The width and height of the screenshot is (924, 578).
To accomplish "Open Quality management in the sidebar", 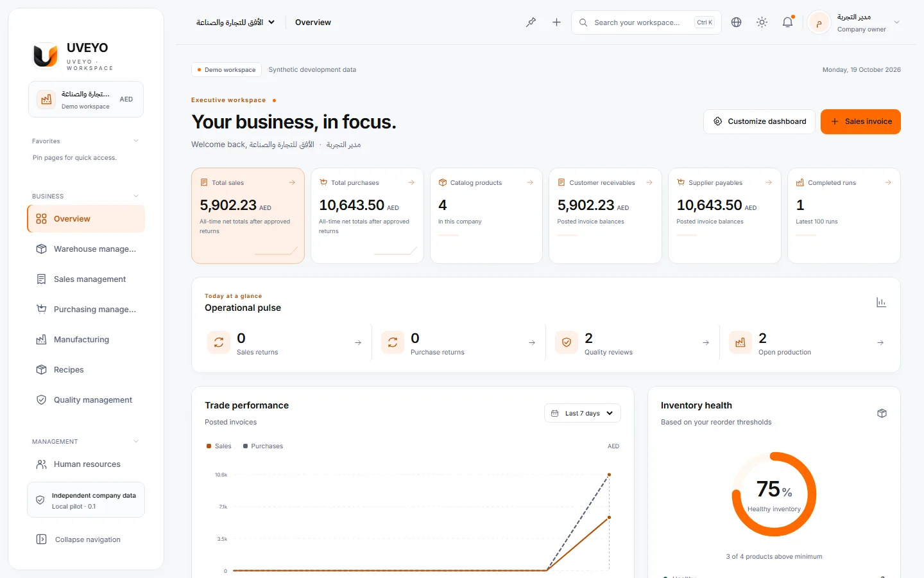I will (86, 400).
